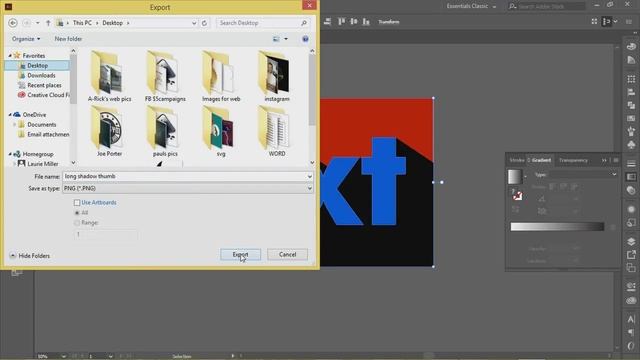This screenshot has height=360, width=640.
Task: Collapse the Favorites tree node
Action: pos(10,56)
